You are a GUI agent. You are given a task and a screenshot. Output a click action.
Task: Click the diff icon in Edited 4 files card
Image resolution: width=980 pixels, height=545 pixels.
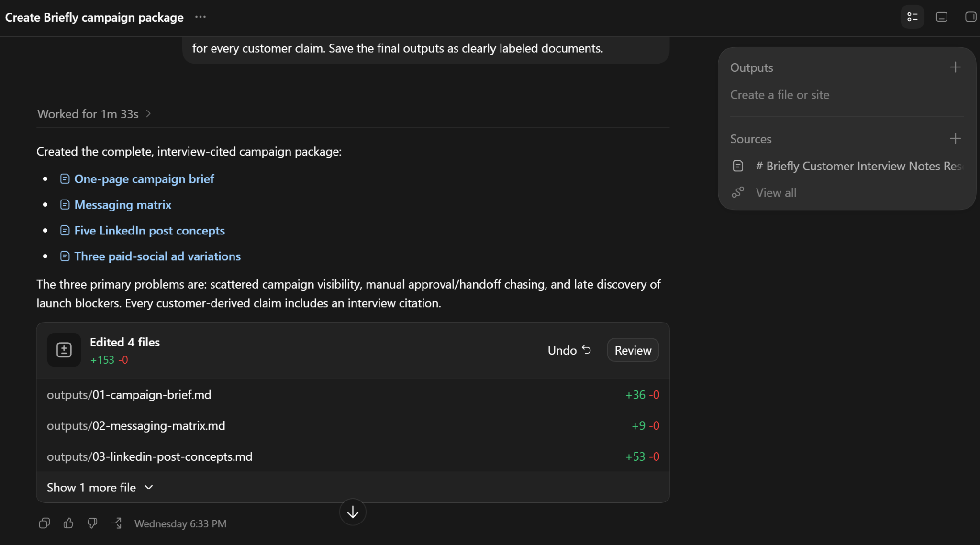coord(64,350)
